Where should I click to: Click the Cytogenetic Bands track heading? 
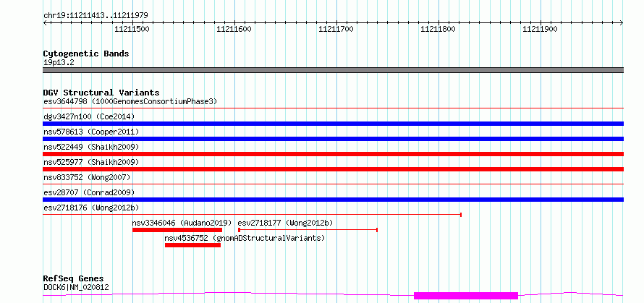[x=86, y=54]
